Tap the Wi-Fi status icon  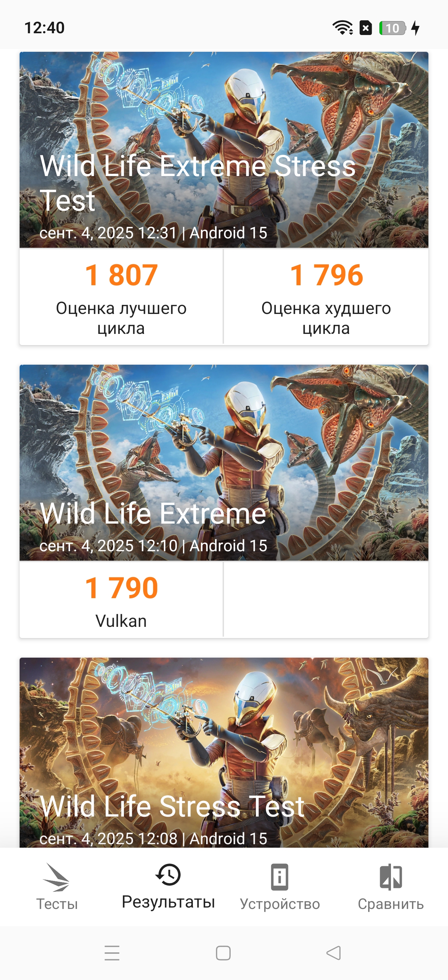342,28
